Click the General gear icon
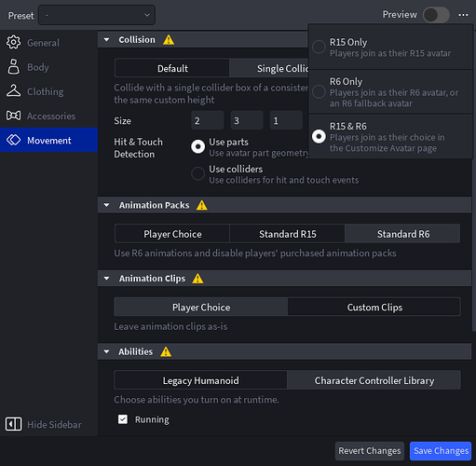The height and width of the screenshot is (466, 476). click(13, 42)
